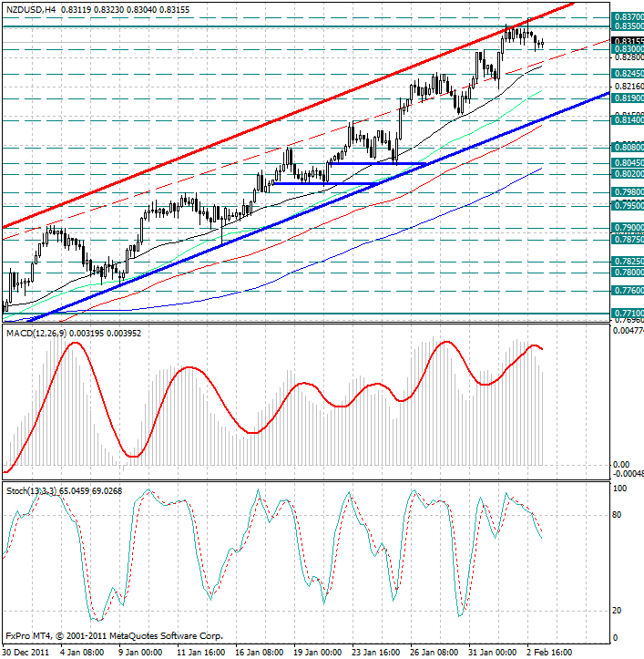
Task: Click the Stochastic 80 level value
Action: [x=617, y=515]
